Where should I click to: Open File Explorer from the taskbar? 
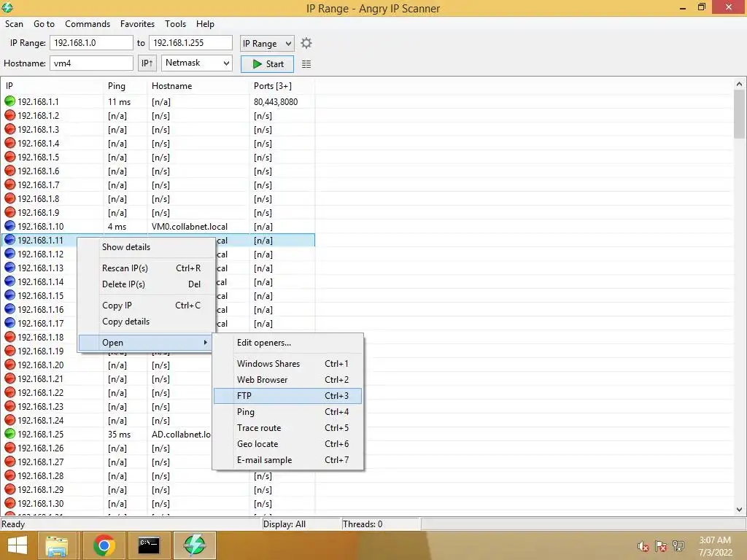(x=57, y=545)
